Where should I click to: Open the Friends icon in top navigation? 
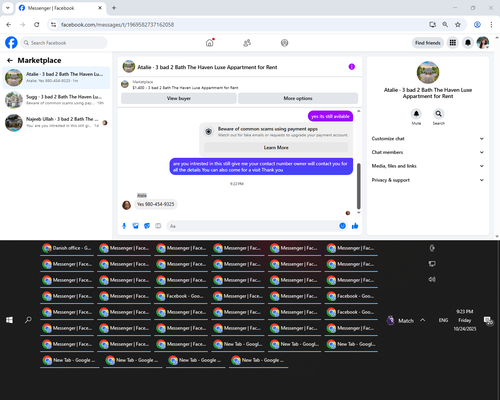click(247, 43)
